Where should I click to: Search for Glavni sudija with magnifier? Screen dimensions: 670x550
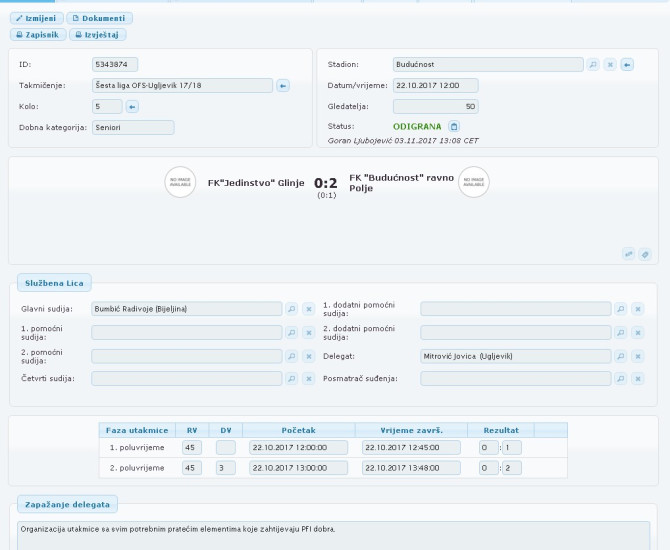pyautogui.click(x=292, y=309)
